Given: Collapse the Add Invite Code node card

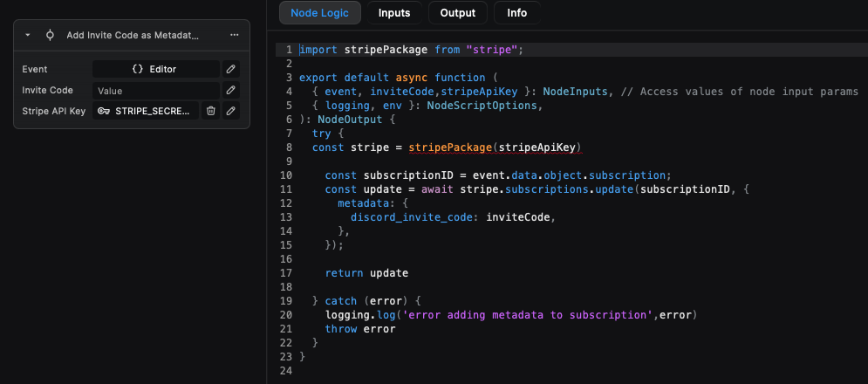Looking at the screenshot, I should [28, 35].
